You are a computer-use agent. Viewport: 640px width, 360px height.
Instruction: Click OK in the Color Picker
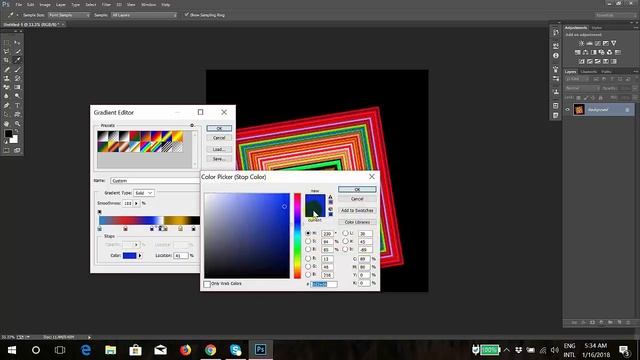[x=357, y=189]
